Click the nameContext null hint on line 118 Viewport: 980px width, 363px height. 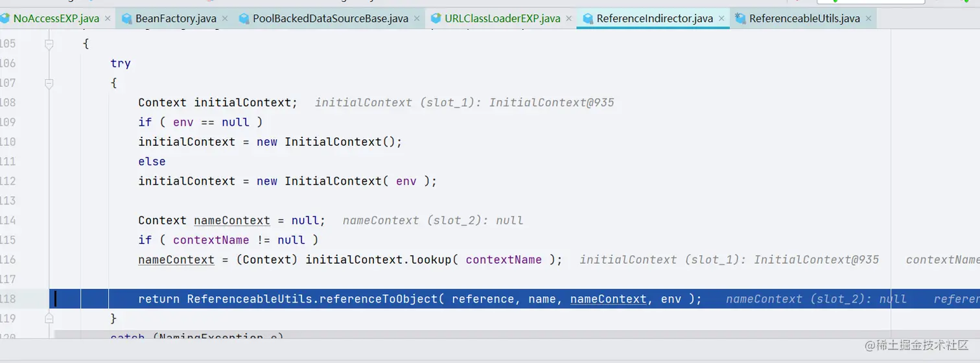point(817,299)
